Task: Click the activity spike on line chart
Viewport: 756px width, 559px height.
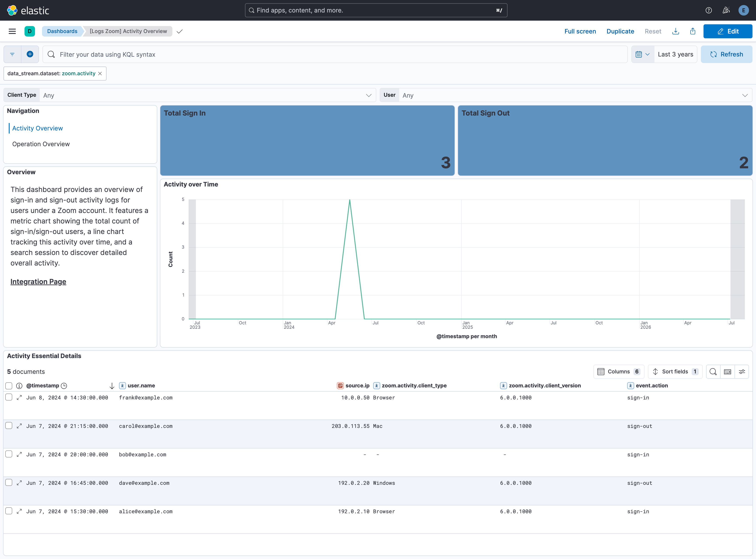Action: [x=350, y=200]
